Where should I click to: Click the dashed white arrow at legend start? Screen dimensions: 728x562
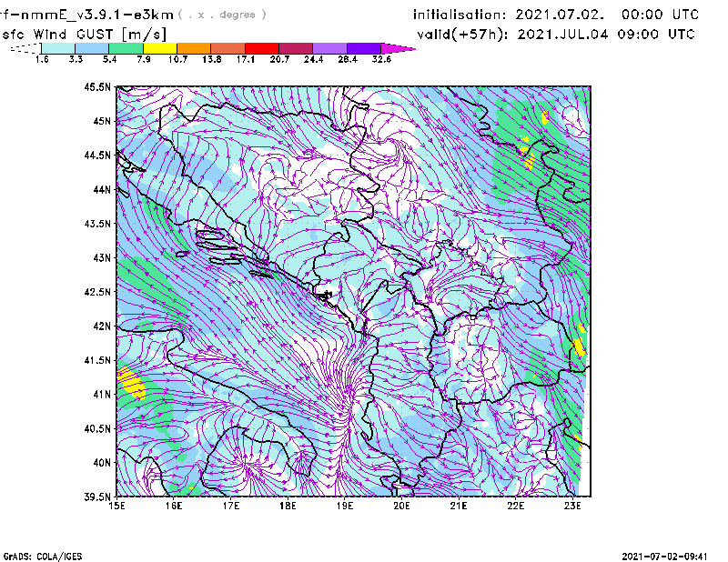[25, 48]
